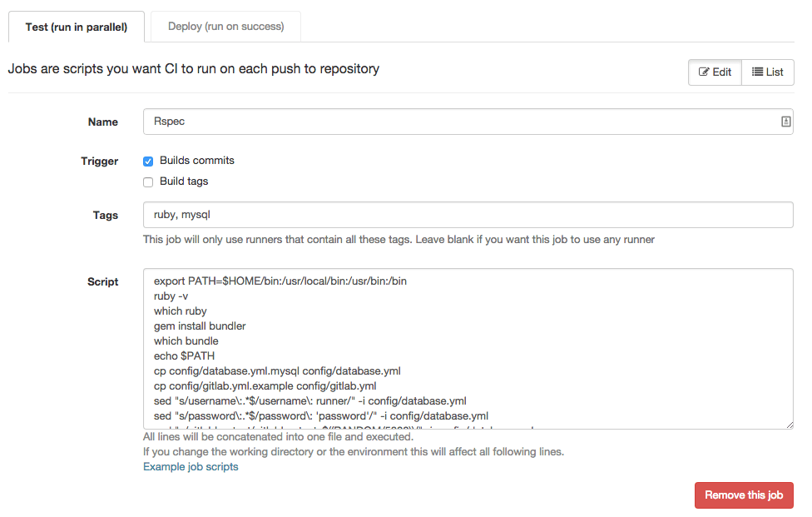Click the resize handle of Script textarea
Viewport: 812px width, 517px height.
point(789,425)
